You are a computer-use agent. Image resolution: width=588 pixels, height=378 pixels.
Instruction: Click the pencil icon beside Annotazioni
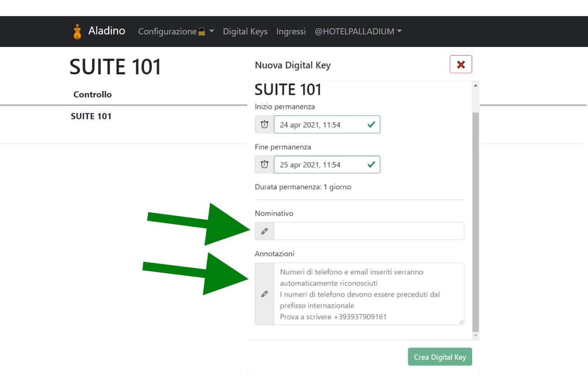[264, 294]
